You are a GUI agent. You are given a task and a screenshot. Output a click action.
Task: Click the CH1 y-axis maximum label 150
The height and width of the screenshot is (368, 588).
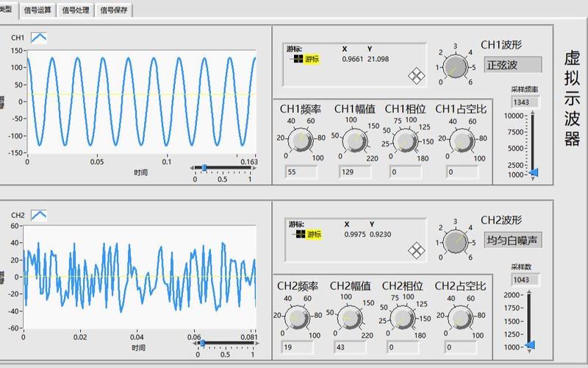tap(17, 51)
